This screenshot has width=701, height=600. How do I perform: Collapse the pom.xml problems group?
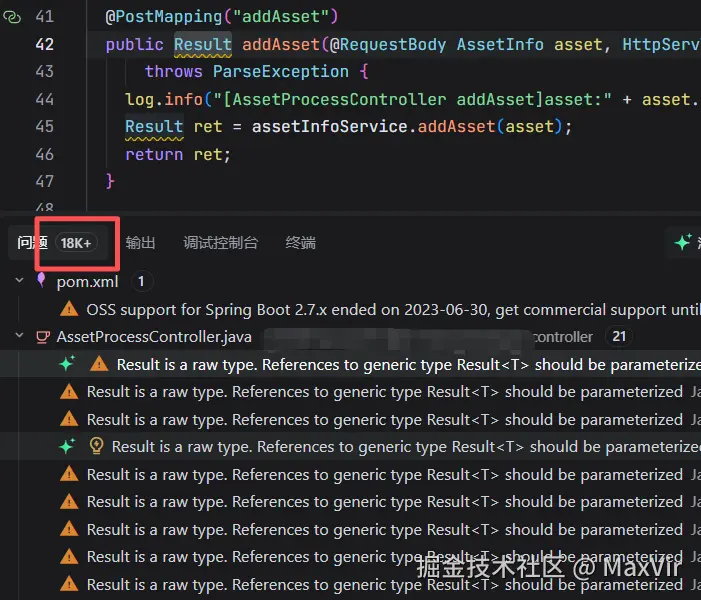(x=20, y=282)
